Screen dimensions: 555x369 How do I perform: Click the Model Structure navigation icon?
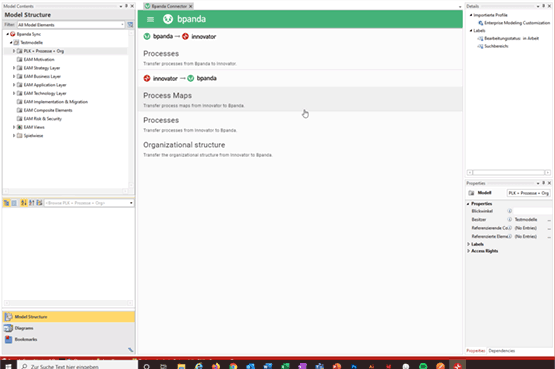(x=8, y=317)
